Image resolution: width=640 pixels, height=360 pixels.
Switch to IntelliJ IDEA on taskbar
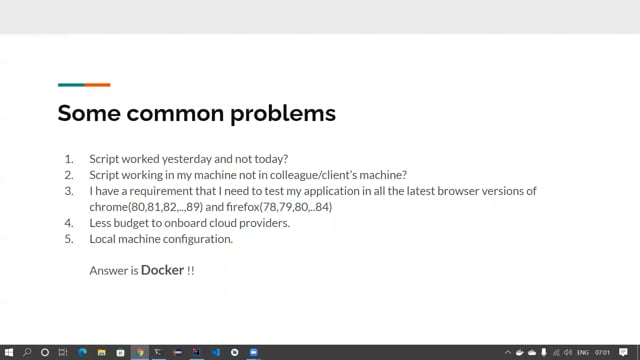(x=196, y=352)
